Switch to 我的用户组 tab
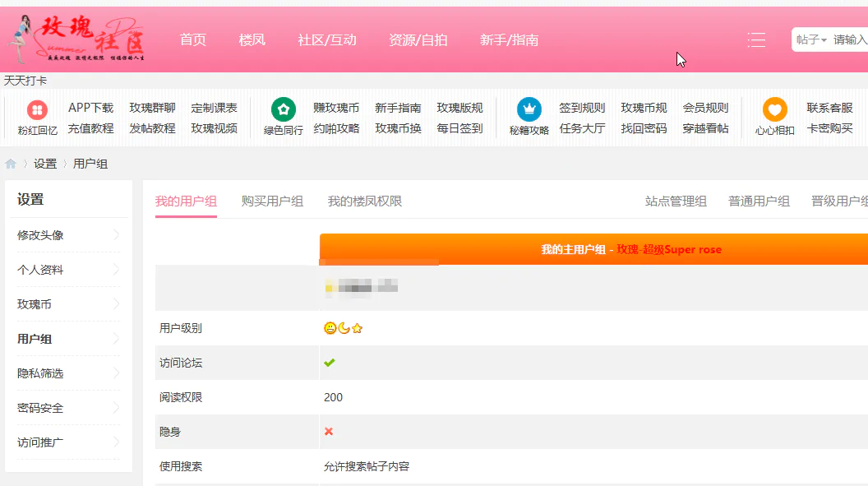The image size is (868, 486). coord(186,201)
